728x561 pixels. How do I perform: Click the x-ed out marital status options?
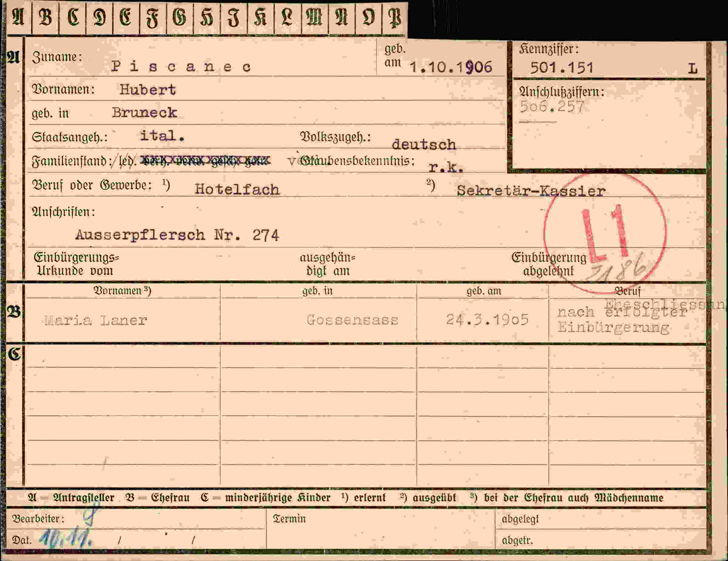[205, 161]
